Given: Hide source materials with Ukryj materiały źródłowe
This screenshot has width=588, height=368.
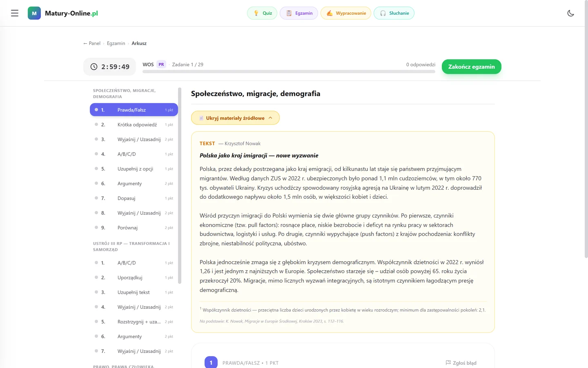Looking at the screenshot, I should [x=235, y=118].
